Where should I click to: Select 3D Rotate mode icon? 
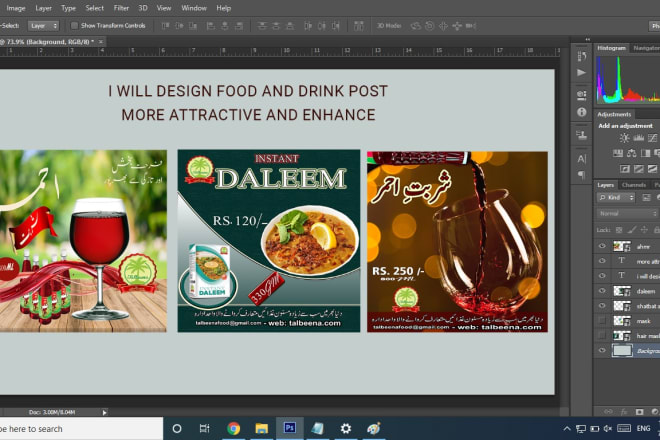pos(415,26)
